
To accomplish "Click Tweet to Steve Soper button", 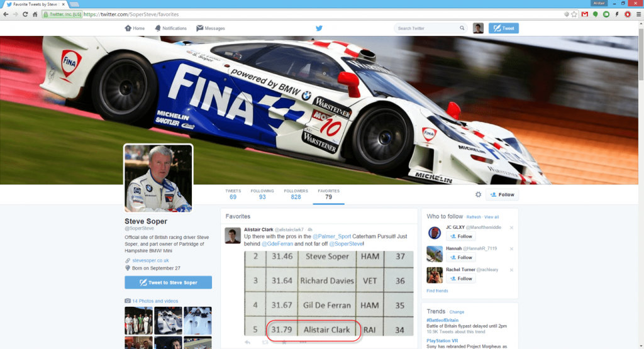I will [169, 282].
